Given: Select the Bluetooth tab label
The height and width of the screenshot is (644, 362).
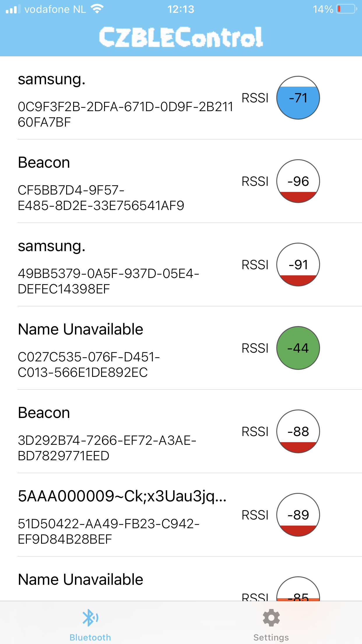Looking at the screenshot, I should click(90, 637).
